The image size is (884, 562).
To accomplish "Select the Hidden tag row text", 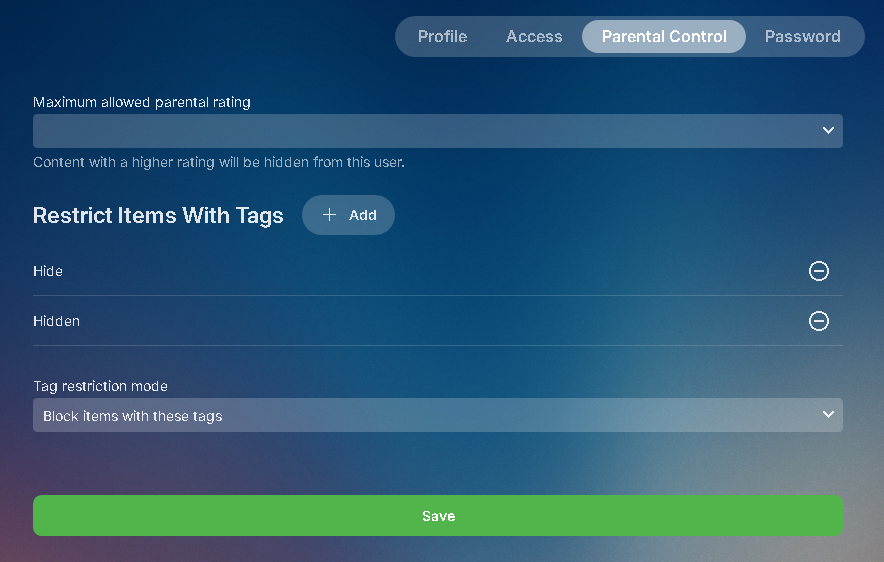I will point(56,321).
